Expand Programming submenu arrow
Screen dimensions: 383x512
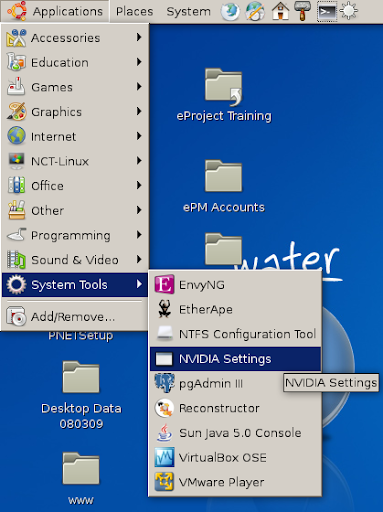(139, 234)
